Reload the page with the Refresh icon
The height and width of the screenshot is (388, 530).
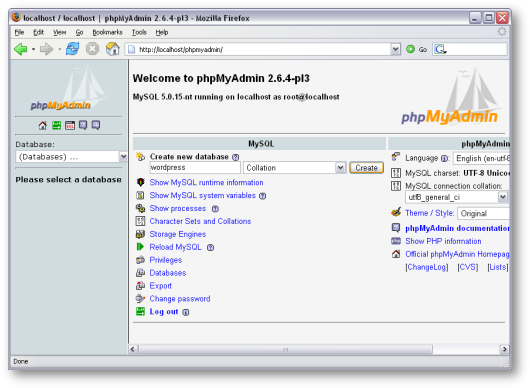pyautogui.click(x=72, y=49)
